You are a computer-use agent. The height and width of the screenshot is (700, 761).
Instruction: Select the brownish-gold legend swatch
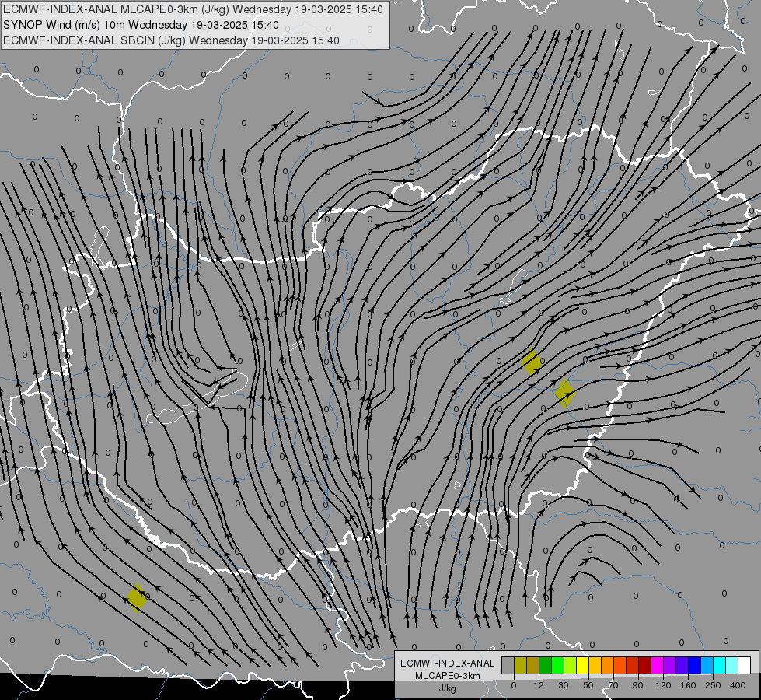533,665
